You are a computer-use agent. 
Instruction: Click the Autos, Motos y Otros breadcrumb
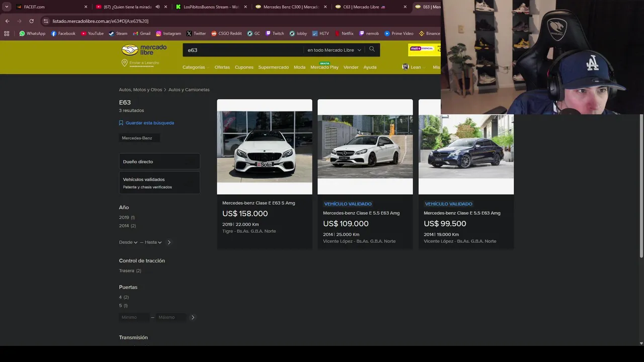tap(140, 89)
